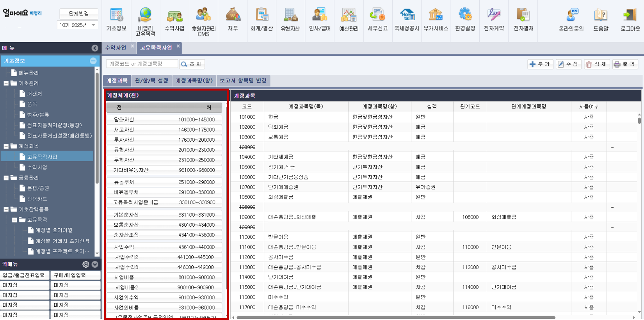Click the 로그아웃 logout icon
Viewport: 644px width, 320px height.
pos(630,20)
